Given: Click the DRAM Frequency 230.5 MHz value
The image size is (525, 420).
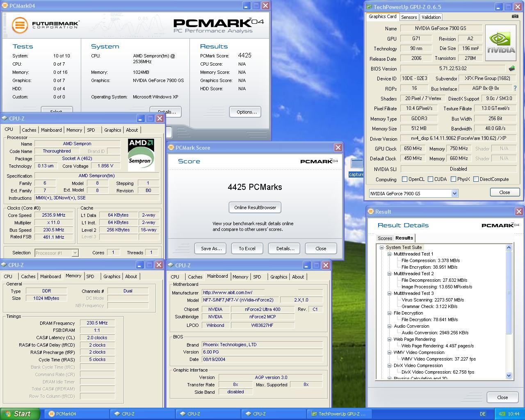Looking at the screenshot, I should coord(97,323).
